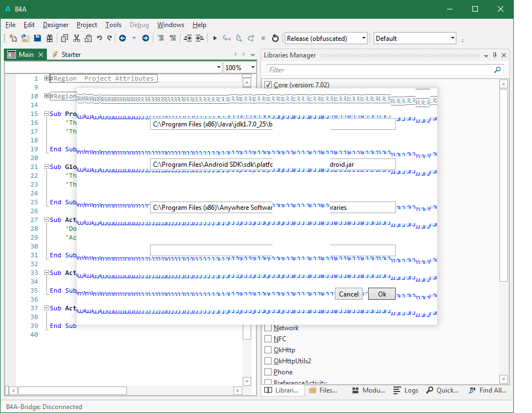This screenshot has height=413, width=532.
Task: Open the Windows menu
Action: 171,25
